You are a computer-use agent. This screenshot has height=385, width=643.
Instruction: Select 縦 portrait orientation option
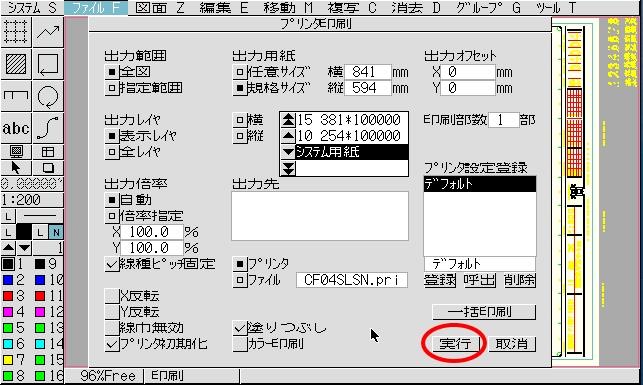[x=240, y=136]
